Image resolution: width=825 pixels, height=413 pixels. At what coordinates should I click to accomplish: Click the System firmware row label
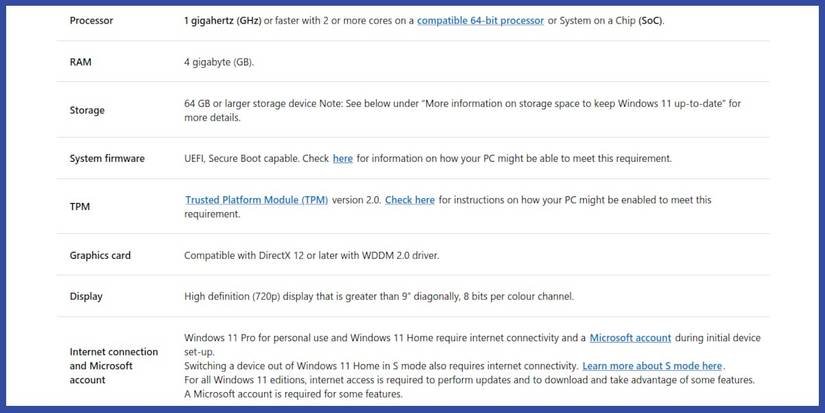107,158
